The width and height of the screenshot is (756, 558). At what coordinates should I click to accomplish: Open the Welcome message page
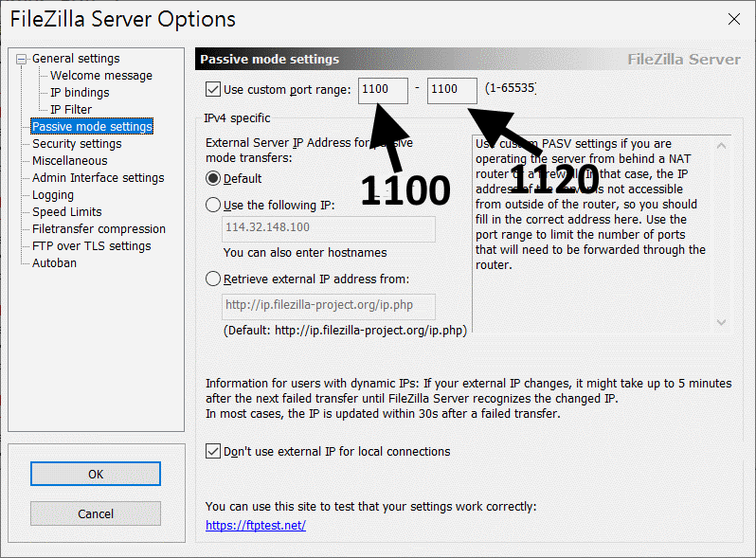(x=101, y=76)
